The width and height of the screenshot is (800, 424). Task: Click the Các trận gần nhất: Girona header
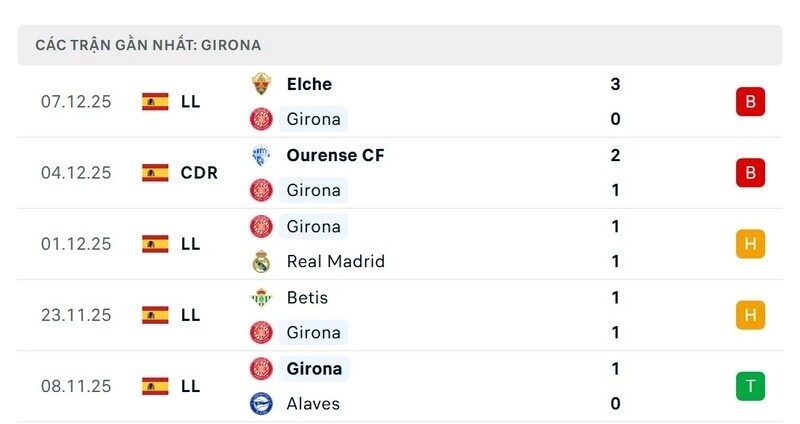tap(148, 45)
